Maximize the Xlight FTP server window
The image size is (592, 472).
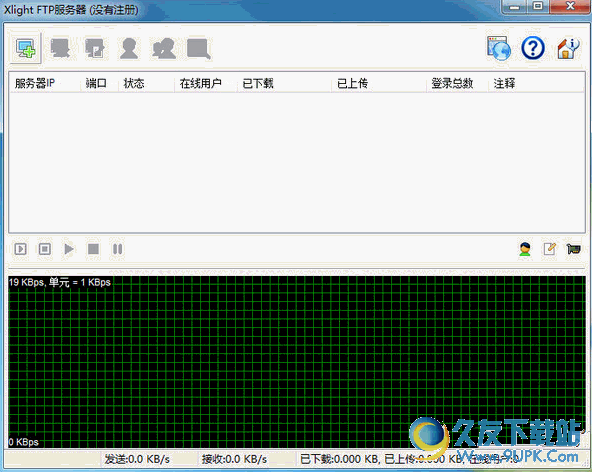click(x=538, y=6)
